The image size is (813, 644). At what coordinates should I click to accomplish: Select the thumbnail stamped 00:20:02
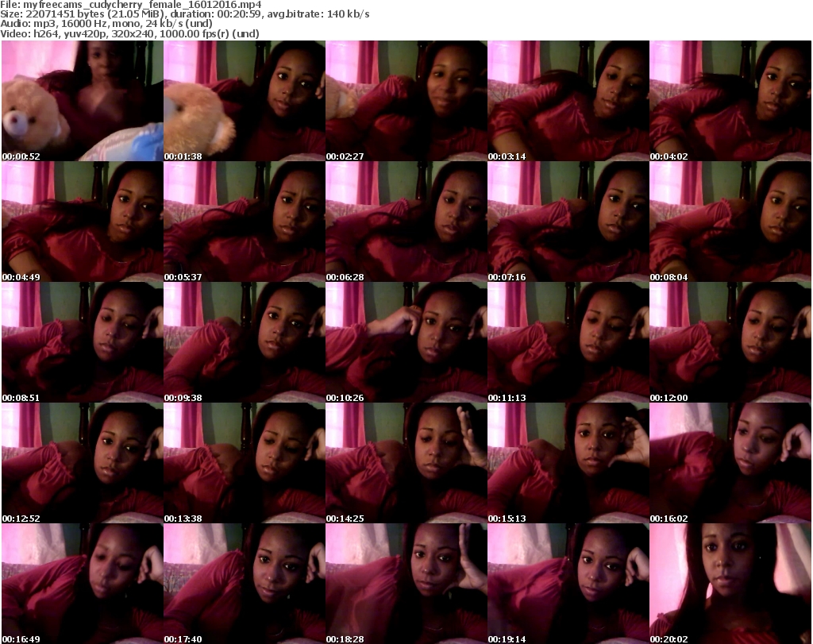pos(730,584)
